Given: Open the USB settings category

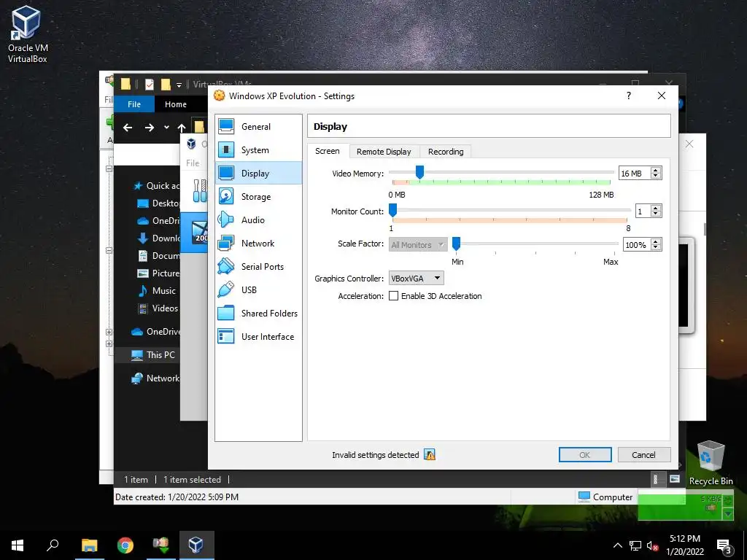Looking at the screenshot, I should click(x=258, y=290).
